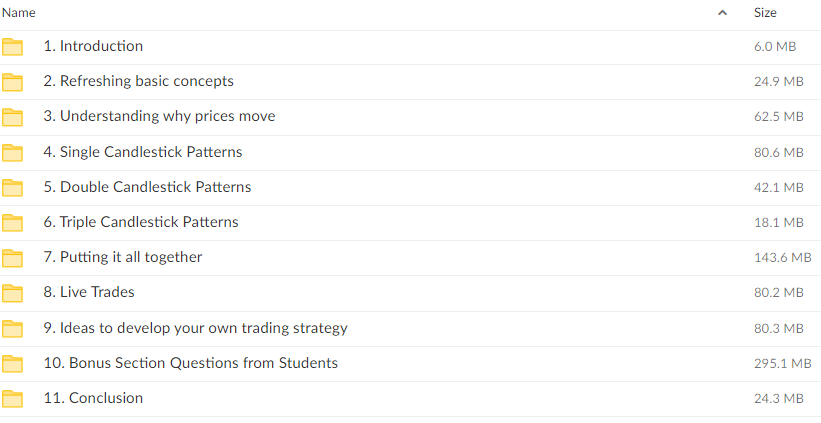Viewport: 821px width, 423px height.
Task: Click the Live Trades folder icon
Action: coord(12,293)
